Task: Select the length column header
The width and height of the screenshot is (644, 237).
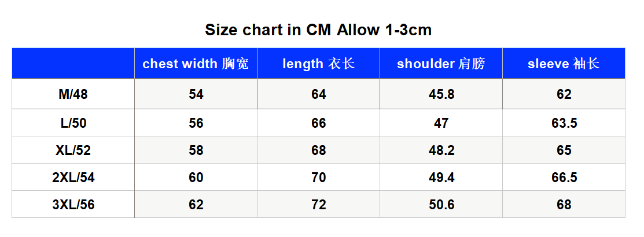Action: coord(318,64)
